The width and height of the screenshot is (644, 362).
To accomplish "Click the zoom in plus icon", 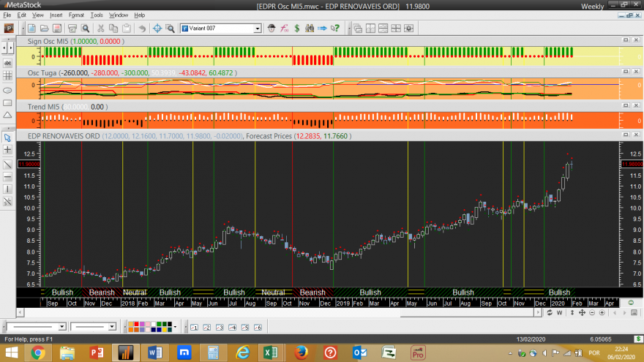I will (602, 313).
